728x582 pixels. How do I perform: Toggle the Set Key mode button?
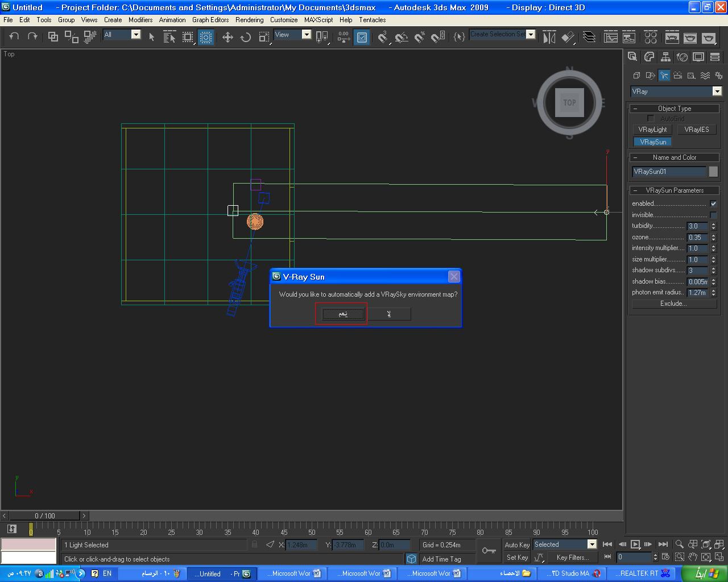point(517,558)
